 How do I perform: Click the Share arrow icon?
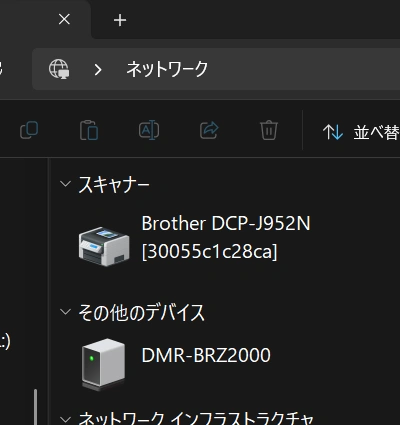[x=209, y=130]
